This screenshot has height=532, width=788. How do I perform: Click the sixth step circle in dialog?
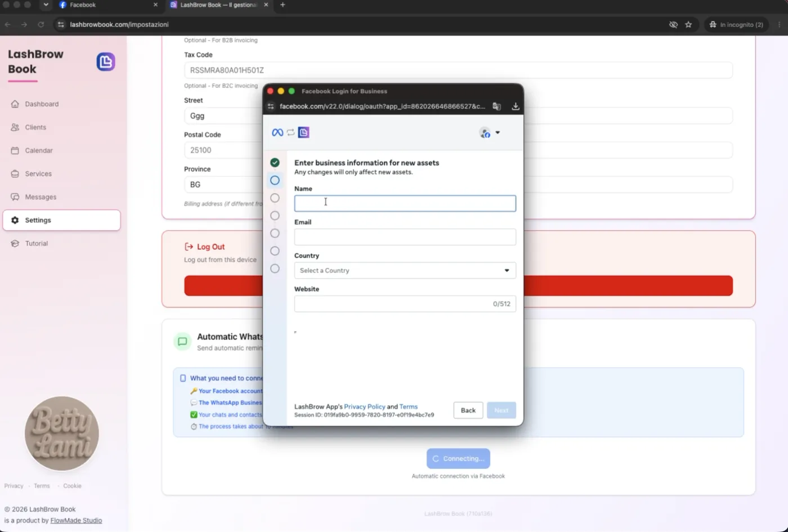[x=275, y=251]
